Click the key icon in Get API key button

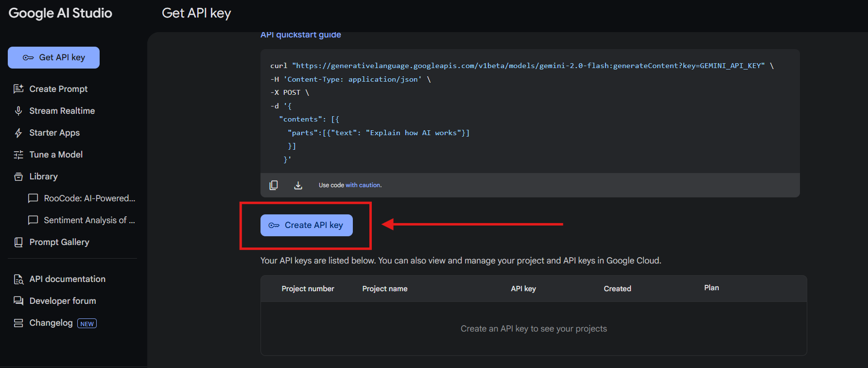click(28, 57)
